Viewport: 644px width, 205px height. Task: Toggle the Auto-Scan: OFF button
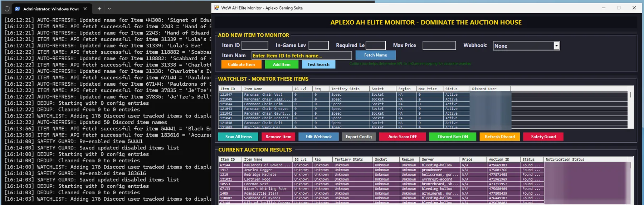(x=402, y=137)
